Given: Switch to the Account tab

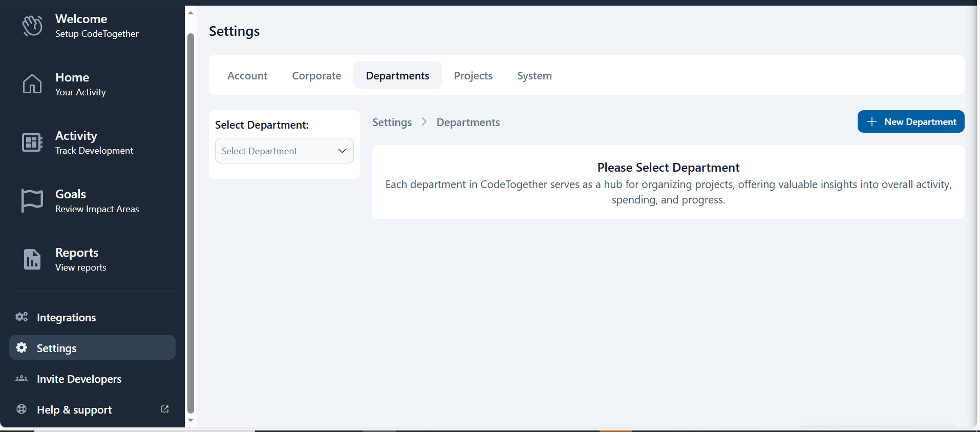Looking at the screenshot, I should click(x=247, y=75).
